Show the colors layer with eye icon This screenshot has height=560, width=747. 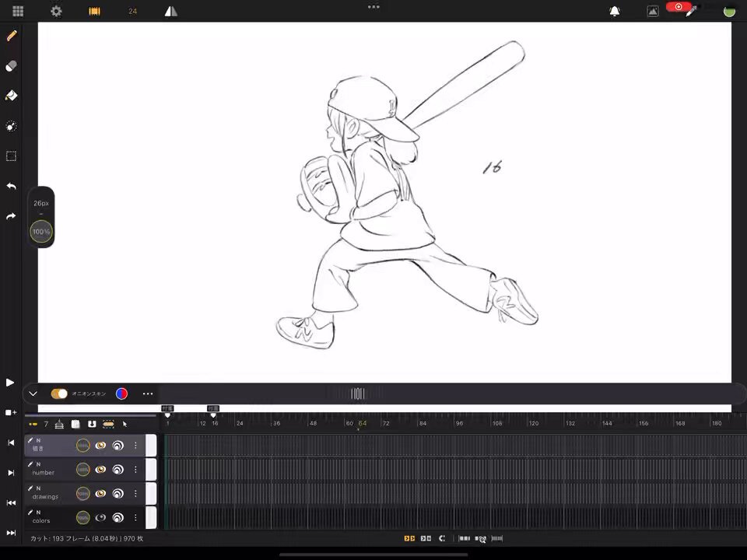click(x=100, y=517)
